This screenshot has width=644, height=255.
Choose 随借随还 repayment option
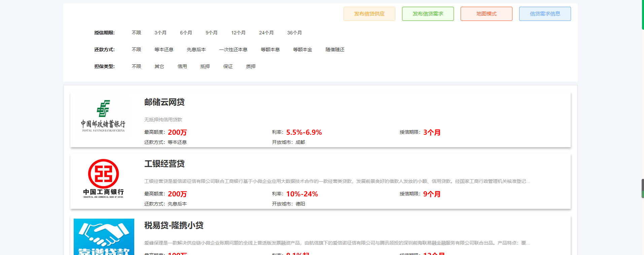(x=335, y=50)
